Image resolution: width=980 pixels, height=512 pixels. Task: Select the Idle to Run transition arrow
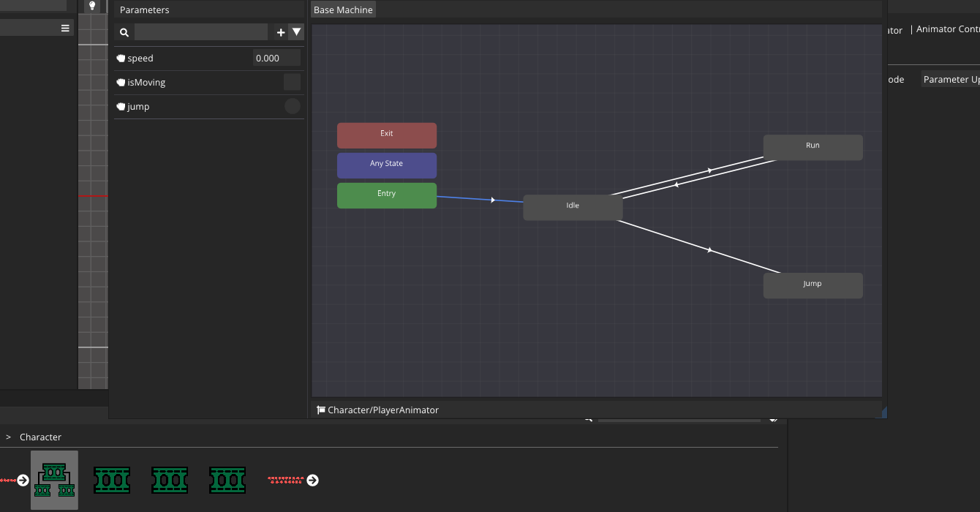709,170
